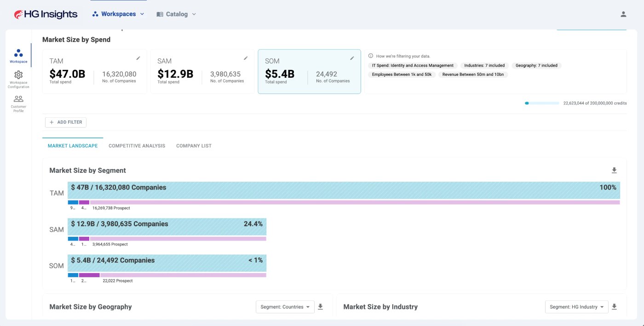Click SOM purple bar segment

pyautogui.click(x=89, y=275)
